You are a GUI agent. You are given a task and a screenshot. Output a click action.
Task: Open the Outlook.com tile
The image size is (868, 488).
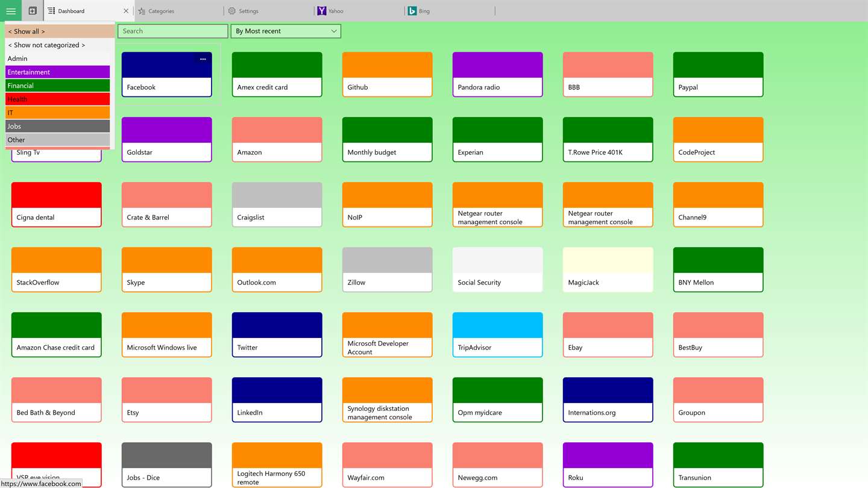point(277,269)
